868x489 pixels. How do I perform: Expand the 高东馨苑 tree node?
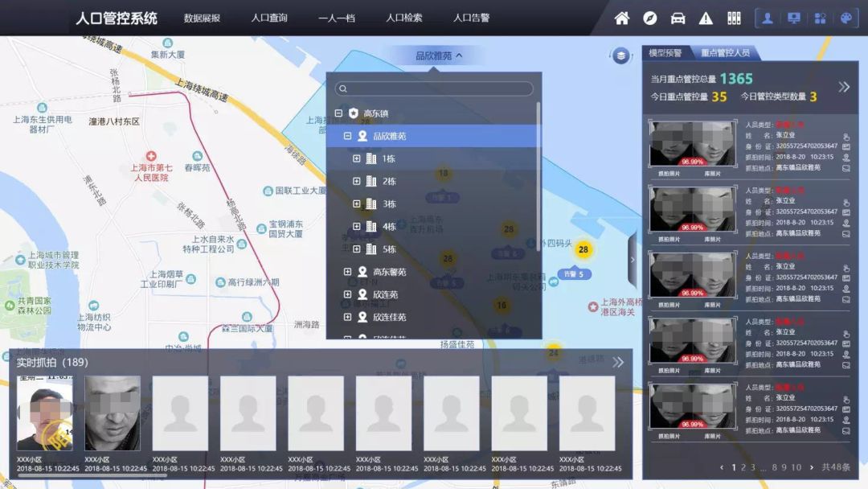click(347, 272)
